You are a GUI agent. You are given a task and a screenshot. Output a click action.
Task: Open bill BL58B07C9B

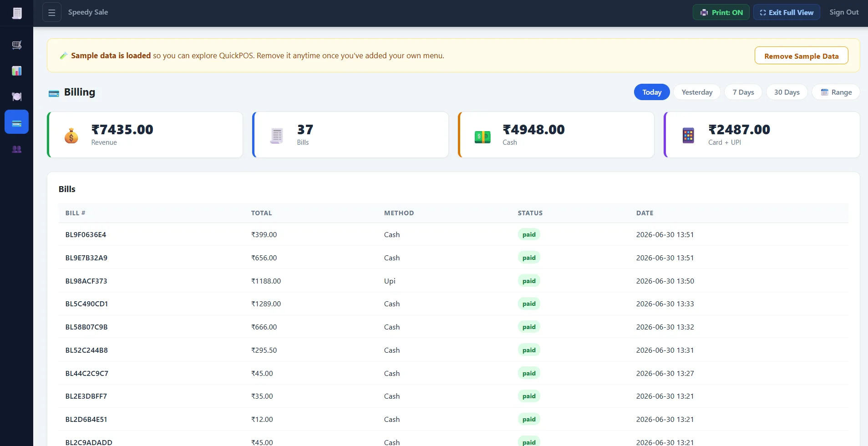[86, 327]
